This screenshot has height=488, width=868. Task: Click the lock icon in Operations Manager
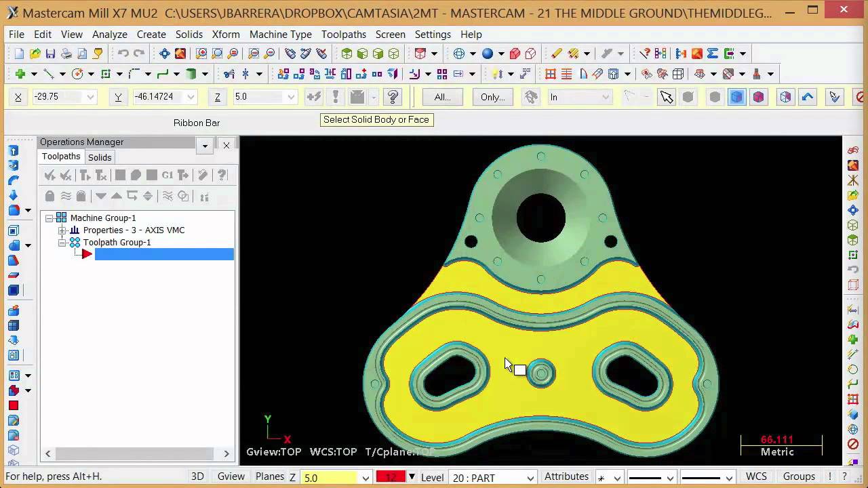pyautogui.click(x=50, y=196)
